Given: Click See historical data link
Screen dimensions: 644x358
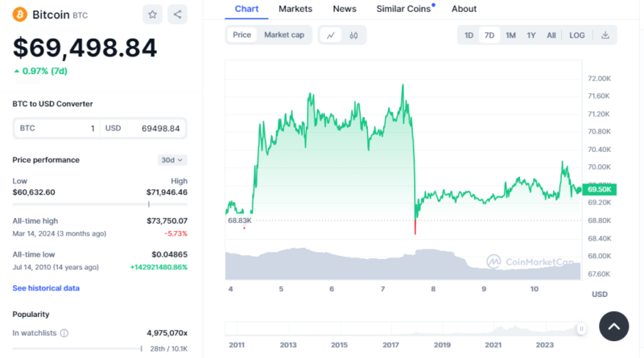Looking at the screenshot, I should click(x=46, y=288).
